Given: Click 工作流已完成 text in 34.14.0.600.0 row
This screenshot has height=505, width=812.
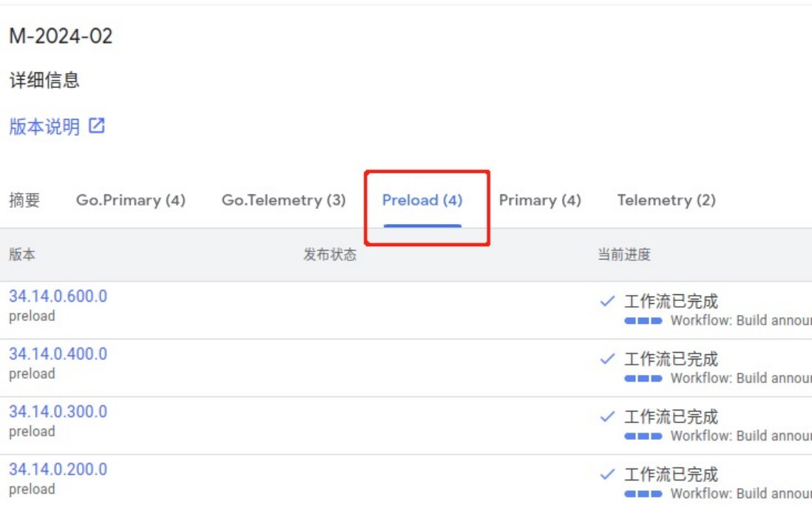Looking at the screenshot, I should [x=671, y=301].
